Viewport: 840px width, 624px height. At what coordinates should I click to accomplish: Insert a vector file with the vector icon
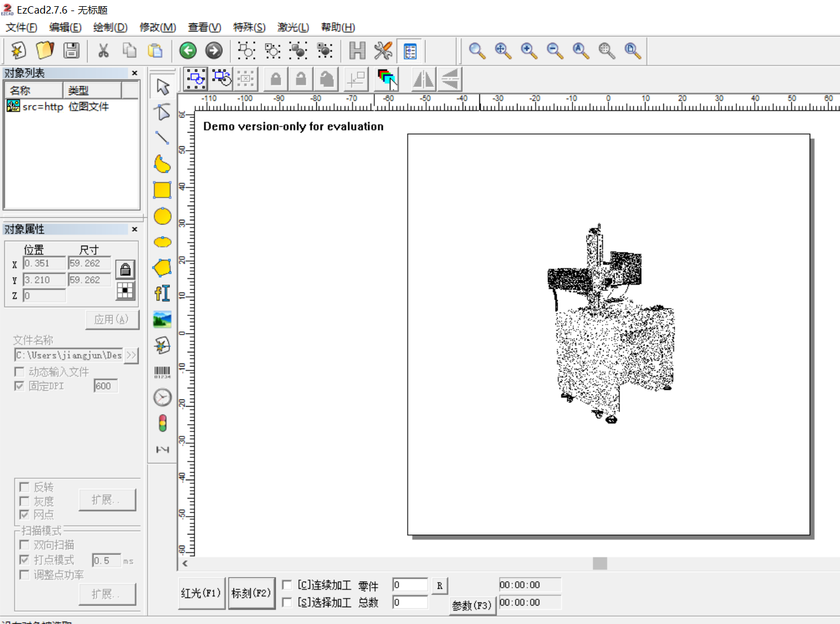coord(162,346)
